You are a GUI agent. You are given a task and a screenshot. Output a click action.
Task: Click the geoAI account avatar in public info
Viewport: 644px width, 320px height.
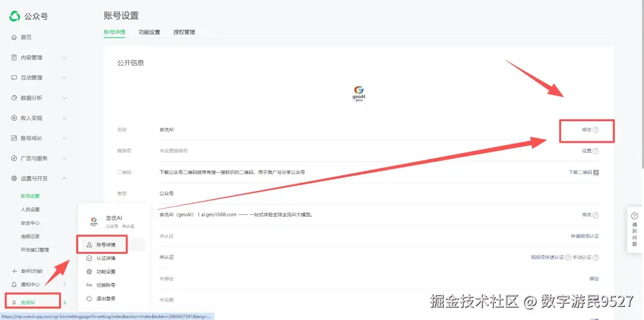359,94
